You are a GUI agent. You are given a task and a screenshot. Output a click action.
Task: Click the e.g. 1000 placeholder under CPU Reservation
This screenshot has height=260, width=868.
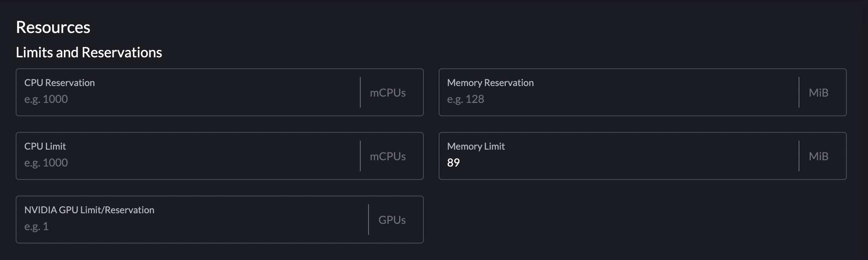click(x=46, y=99)
